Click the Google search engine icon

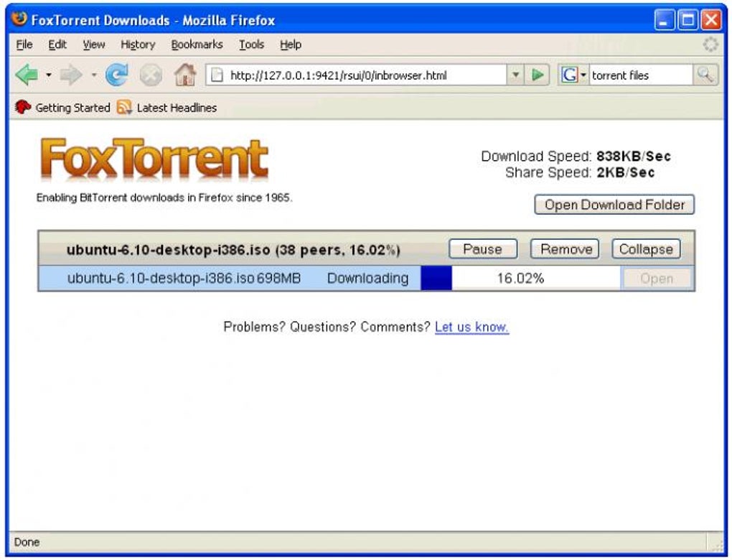coord(569,75)
